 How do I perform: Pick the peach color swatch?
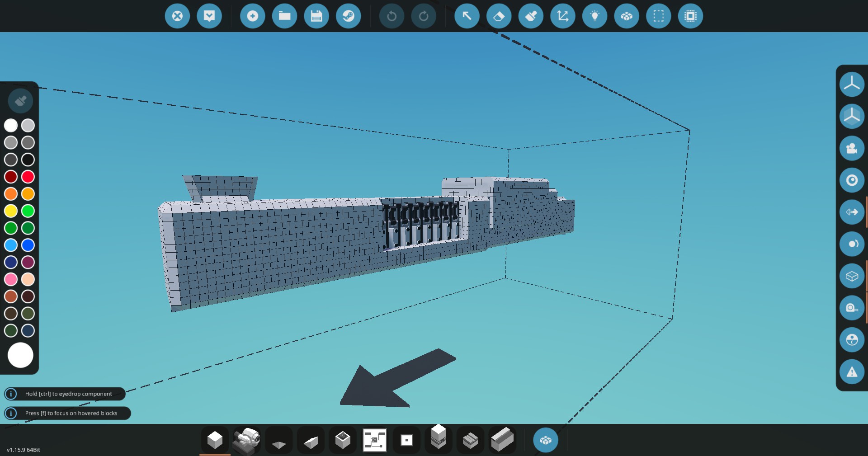28,279
